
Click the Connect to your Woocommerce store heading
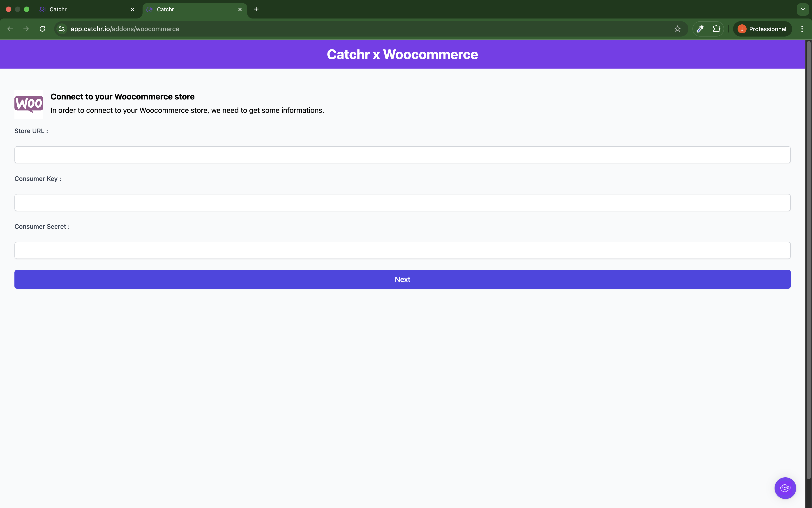[122, 97]
